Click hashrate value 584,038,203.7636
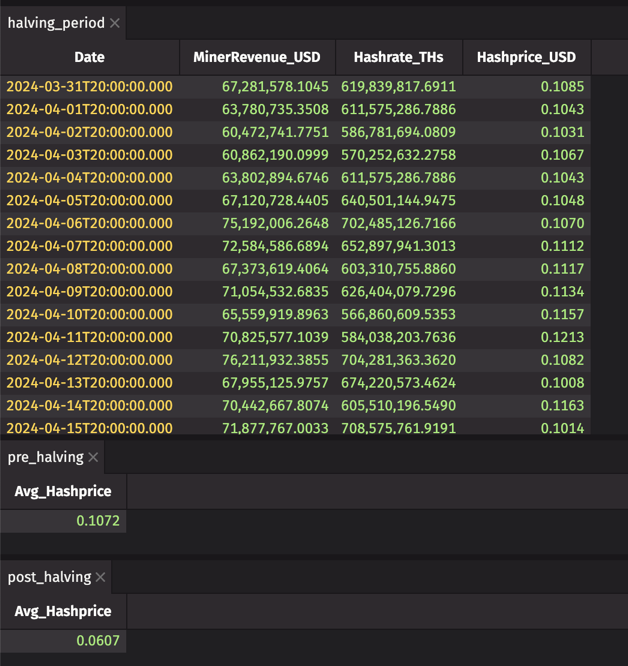 pyautogui.click(x=398, y=337)
